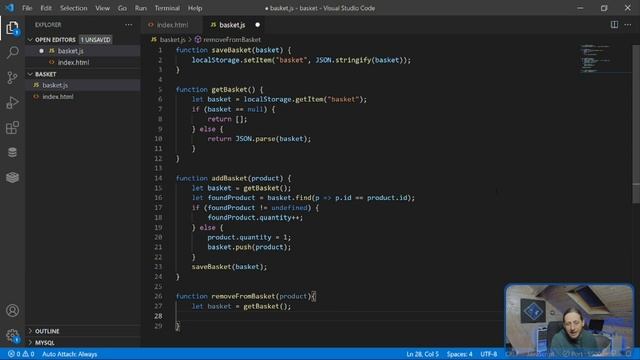The width and height of the screenshot is (640, 360).
Task: Click 'getBasket' in function declaration line 5
Action: click(229, 89)
